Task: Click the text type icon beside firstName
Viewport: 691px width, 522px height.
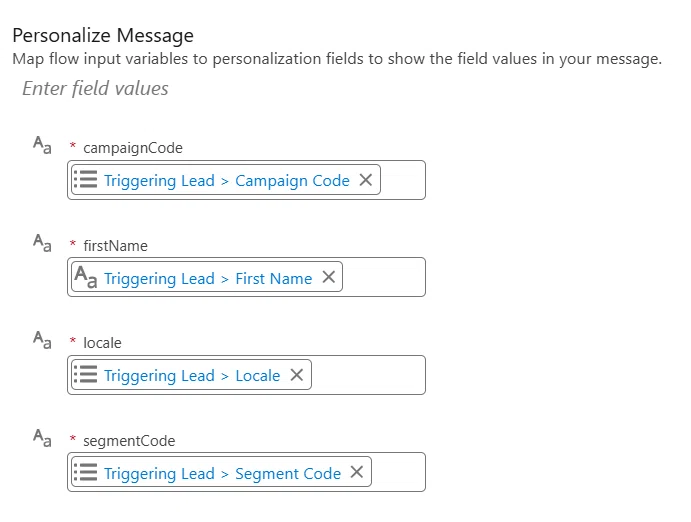Action: coord(42,243)
